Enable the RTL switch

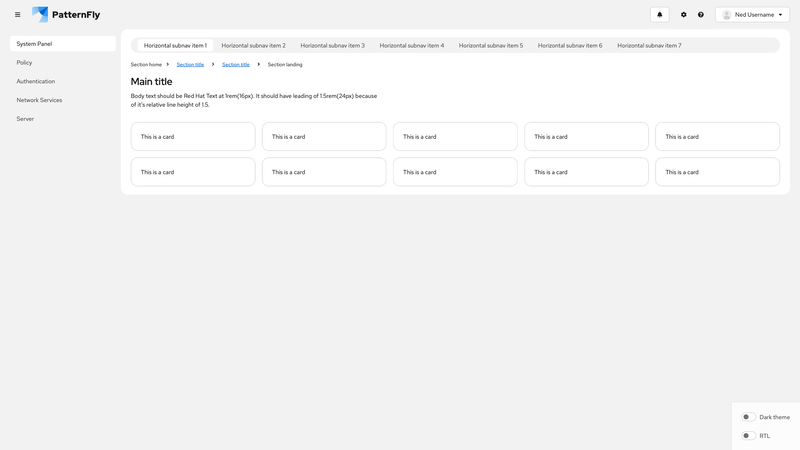[x=748, y=436]
